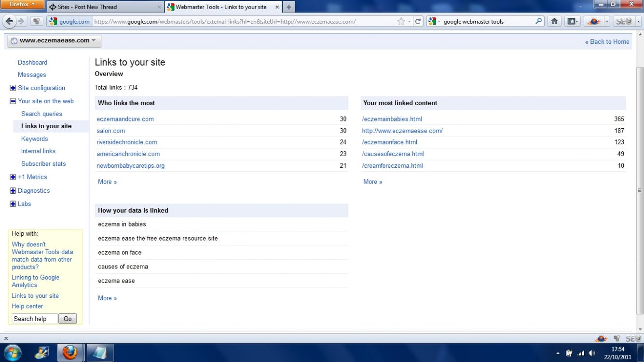Open Messages in the sidebar
644x362 pixels.
tap(32, 75)
